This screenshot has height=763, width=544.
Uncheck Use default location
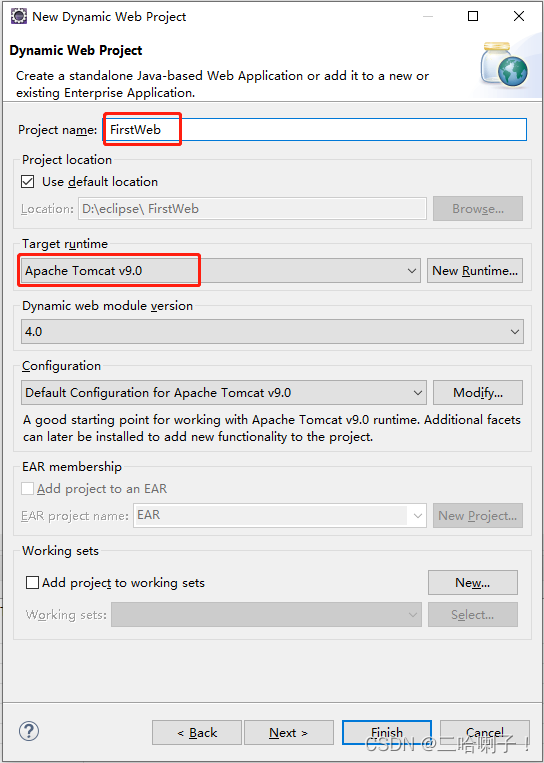click(x=28, y=182)
